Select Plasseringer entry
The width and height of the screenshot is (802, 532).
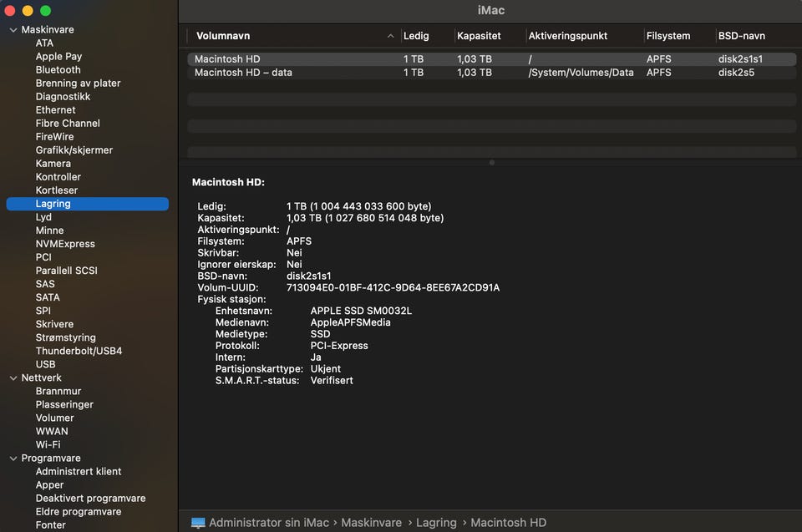(64, 404)
